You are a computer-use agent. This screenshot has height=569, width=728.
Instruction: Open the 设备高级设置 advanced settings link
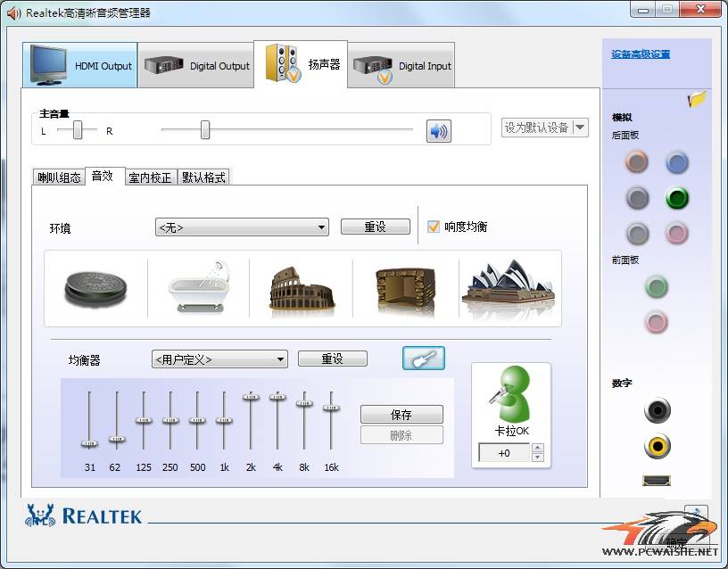point(641,54)
